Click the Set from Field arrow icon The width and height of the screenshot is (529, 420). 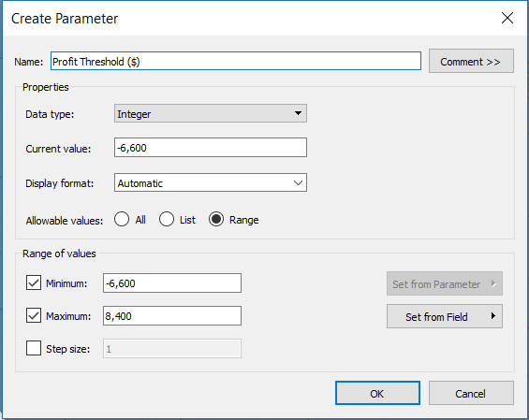493,316
